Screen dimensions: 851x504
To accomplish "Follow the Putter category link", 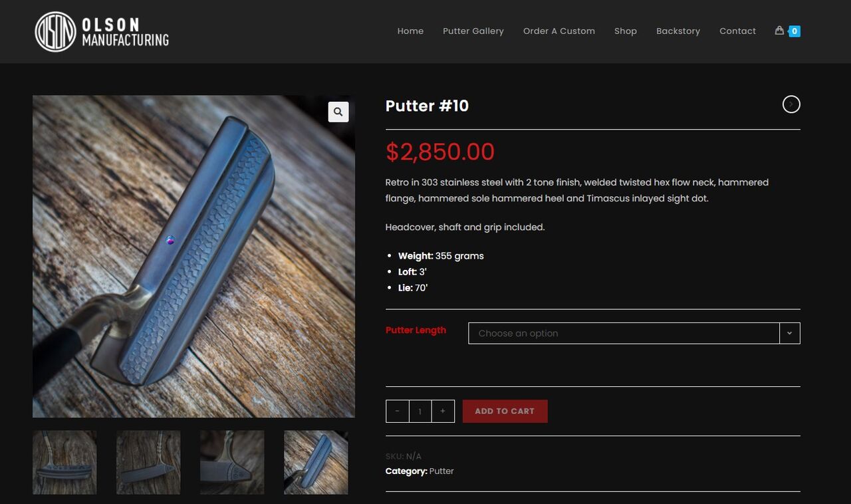I will (x=441, y=471).
